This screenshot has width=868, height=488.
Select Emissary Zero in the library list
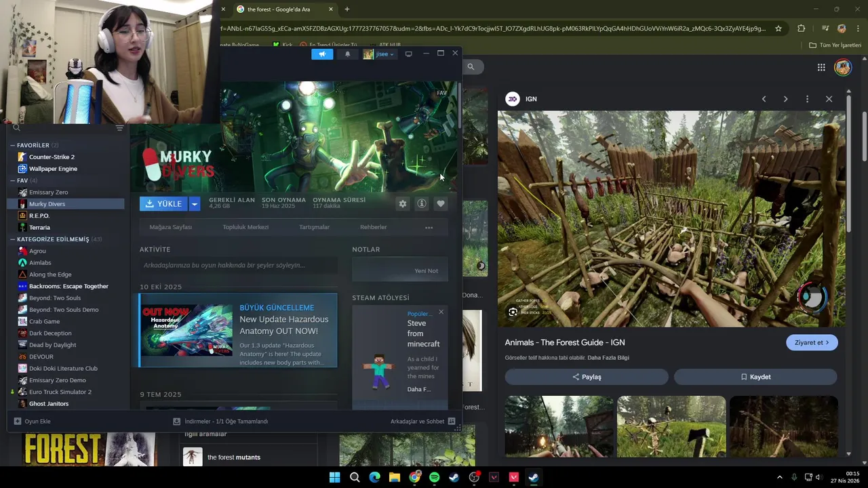[x=66, y=192]
